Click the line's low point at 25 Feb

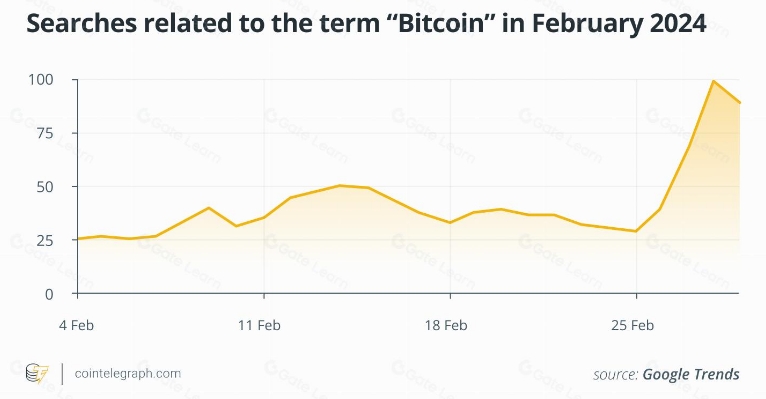(636, 231)
